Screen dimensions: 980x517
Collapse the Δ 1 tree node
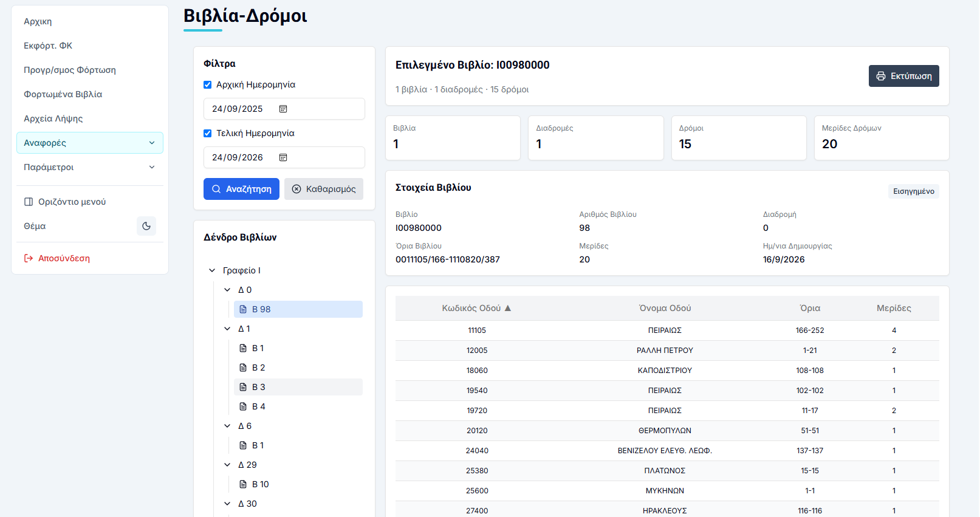[227, 329]
